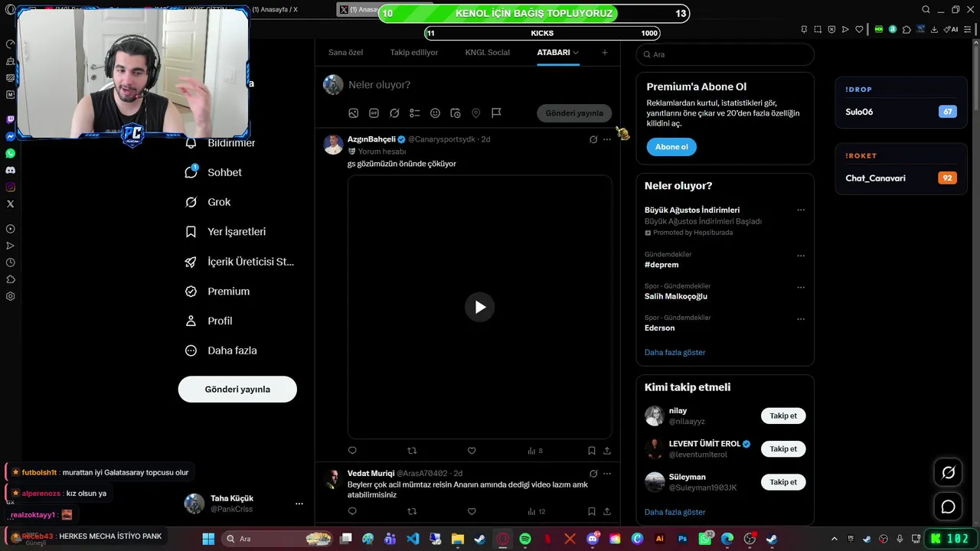Image resolution: width=980 pixels, height=551 pixels.
Task: Take a snapshot with the browser toolbar icon
Action: [x=818, y=29]
